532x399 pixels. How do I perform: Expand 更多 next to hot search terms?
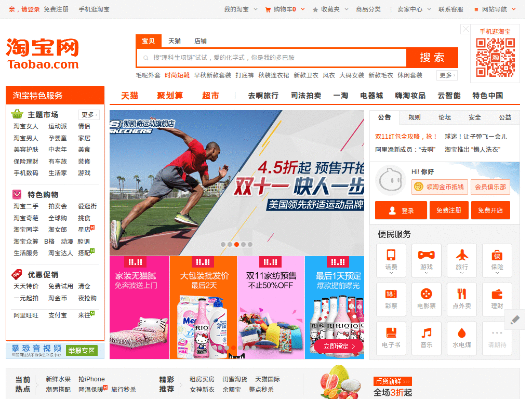point(447,75)
